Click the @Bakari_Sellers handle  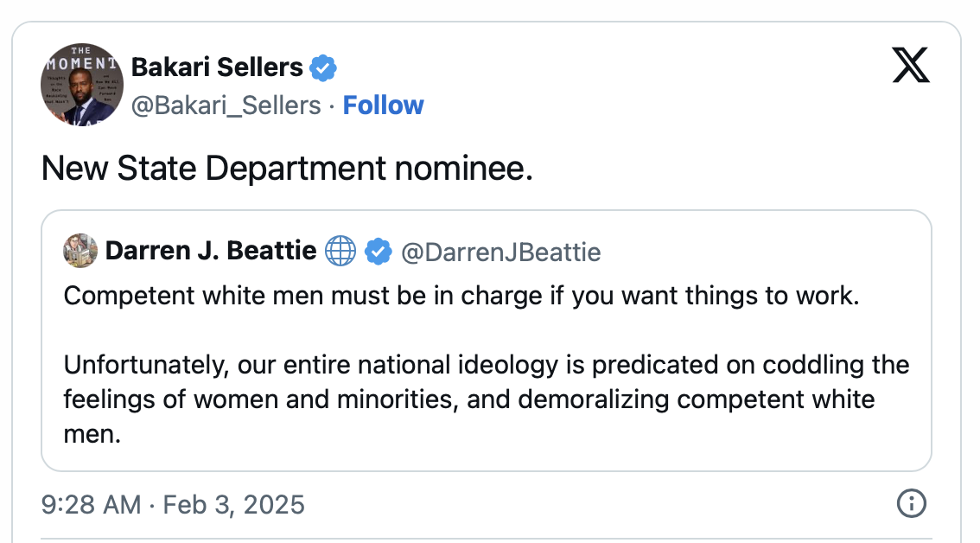[x=226, y=105]
